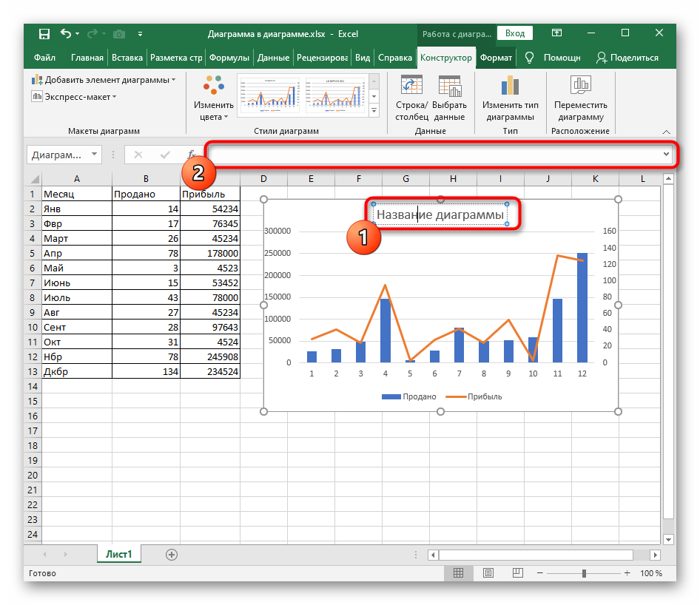The height and width of the screenshot is (605, 700).
Task: Switch to Normal view in status bar
Action: click(x=459, y=573)
